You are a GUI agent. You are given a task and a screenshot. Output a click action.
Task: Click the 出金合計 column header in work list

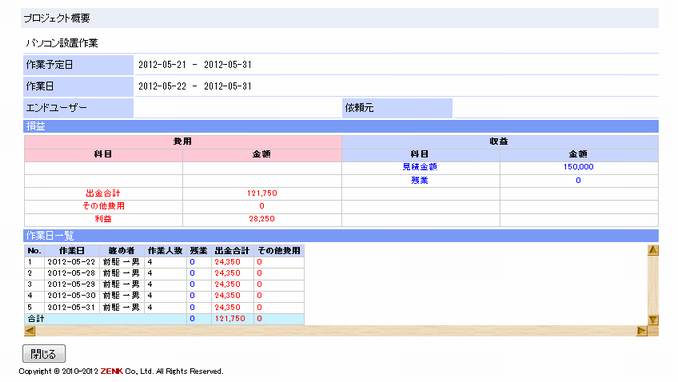[232, 250]
